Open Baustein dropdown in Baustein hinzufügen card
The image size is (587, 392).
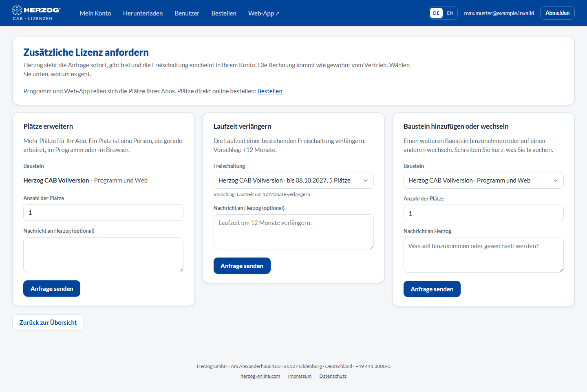coord(483,181)
